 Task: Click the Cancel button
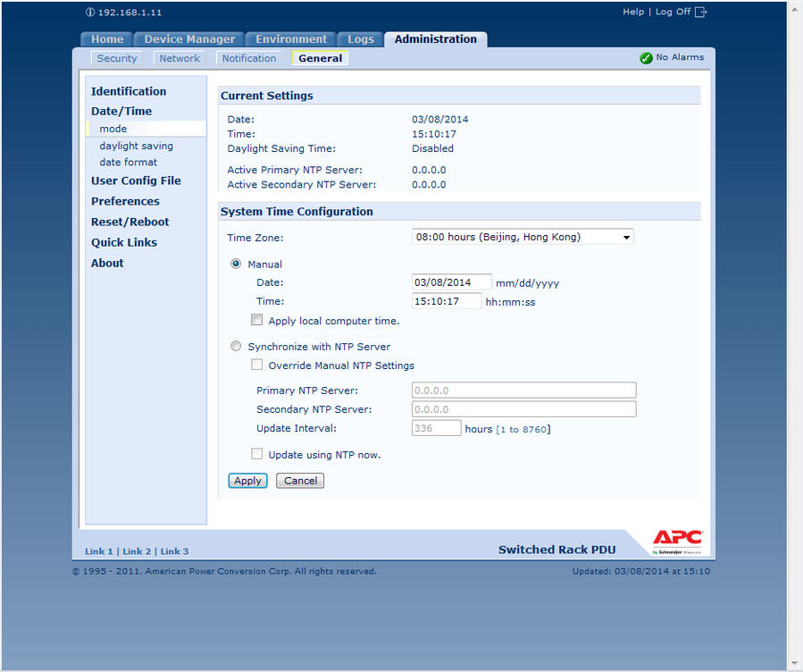coord(300,481)
